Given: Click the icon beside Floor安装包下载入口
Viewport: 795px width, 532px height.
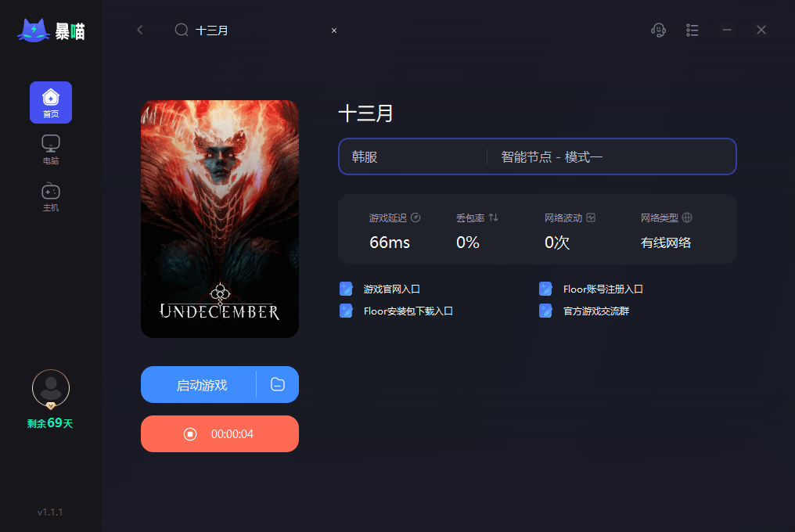Looking at the screenshot, I should tap(346, 311).
